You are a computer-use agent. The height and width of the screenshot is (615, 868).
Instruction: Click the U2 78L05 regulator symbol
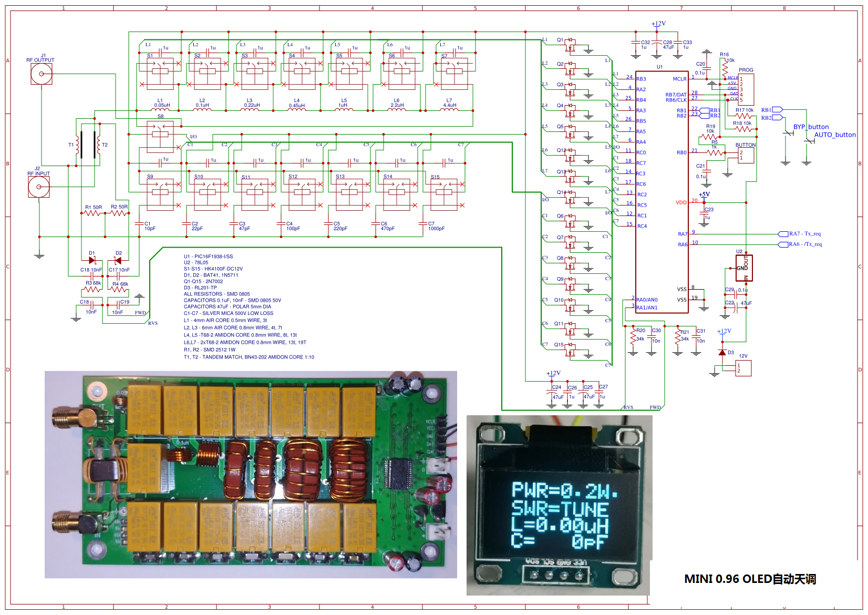(744, 268)
